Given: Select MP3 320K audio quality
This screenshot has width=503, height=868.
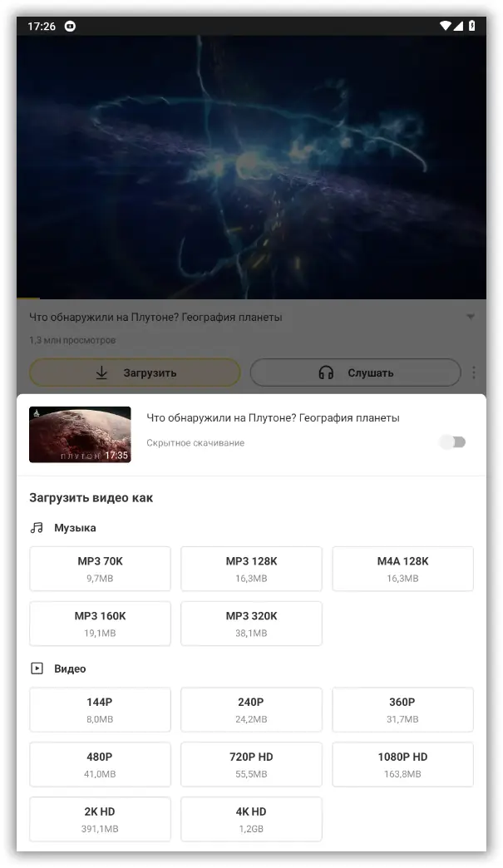Looking at the screenshot, I should click(251, 624).
